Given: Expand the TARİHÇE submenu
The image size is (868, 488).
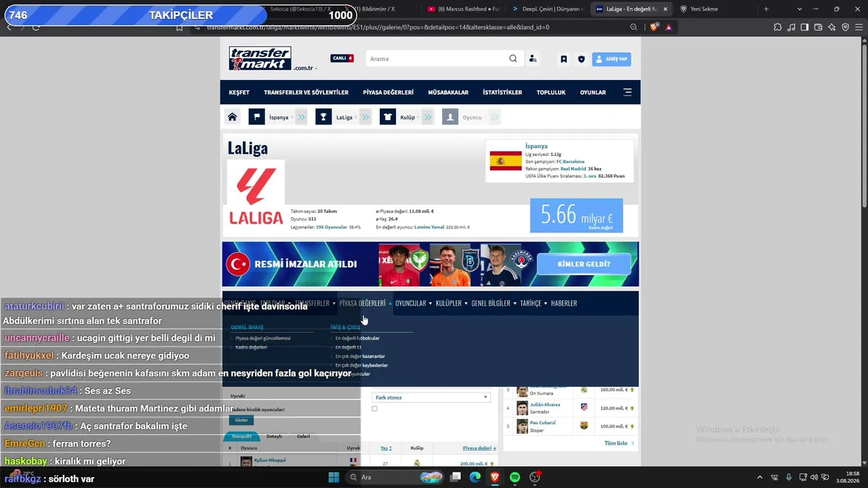Looking at the screenshot, I should pyautogui.click(x=533, y=303).
